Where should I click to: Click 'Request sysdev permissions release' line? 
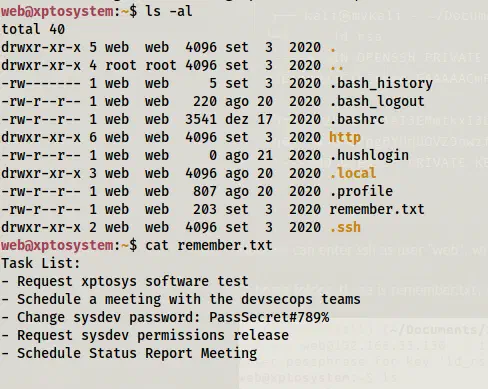(x=145, y=335)
